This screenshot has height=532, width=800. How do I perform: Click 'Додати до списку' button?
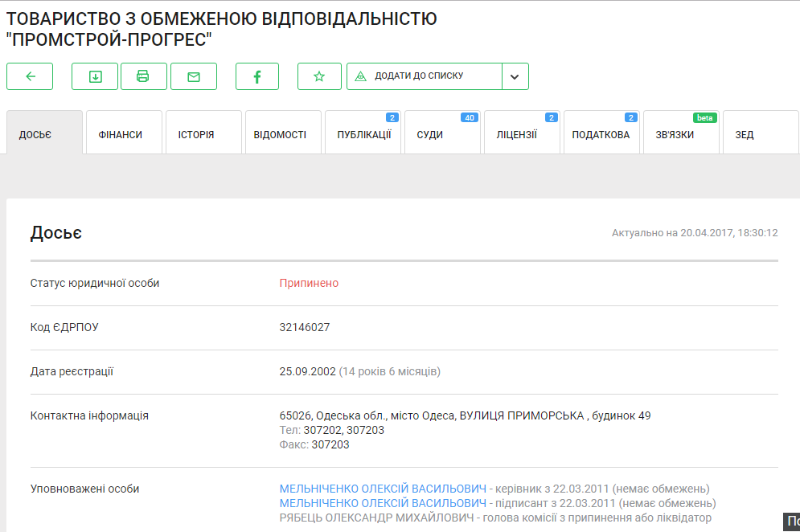coord(425,76)
